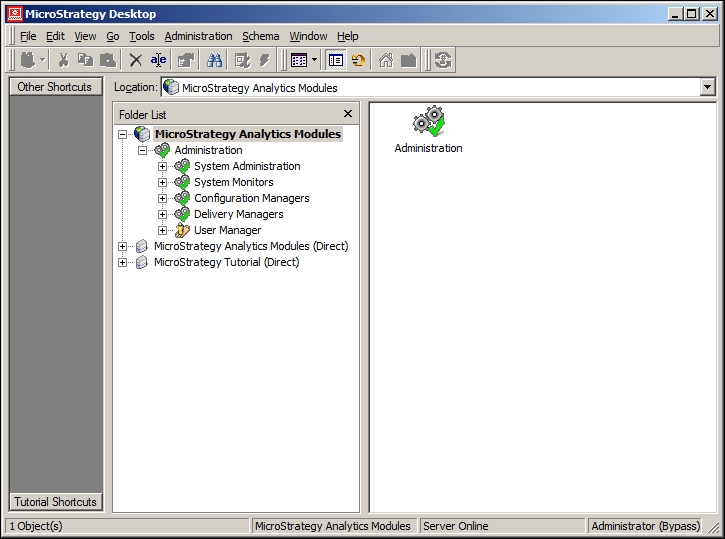This screenshot has height=539, width=725.
Task: Expand the System Administration node
Action: coord(162,166)
